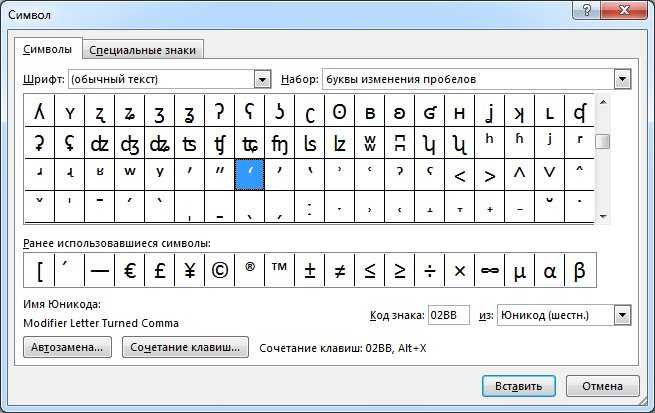
Task: Open the Сочетание клавиш dialog button
Action: pyautogui.click(x=185, y=347)
